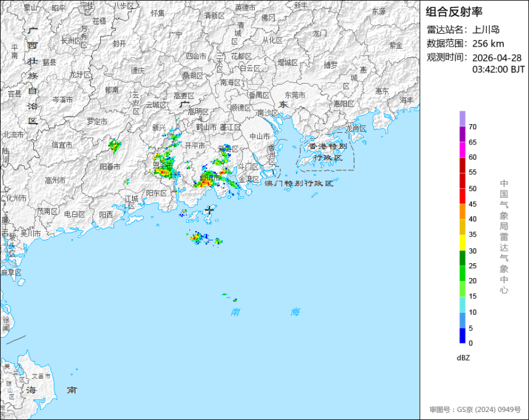Click the observation date 2026-04-28

click(497, 58)
